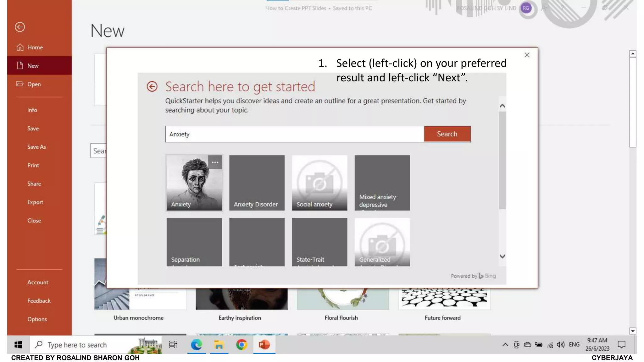Screen dimensions: 644x362
Task: Click the ENG language indicator
Action: [x=574, y=345]
